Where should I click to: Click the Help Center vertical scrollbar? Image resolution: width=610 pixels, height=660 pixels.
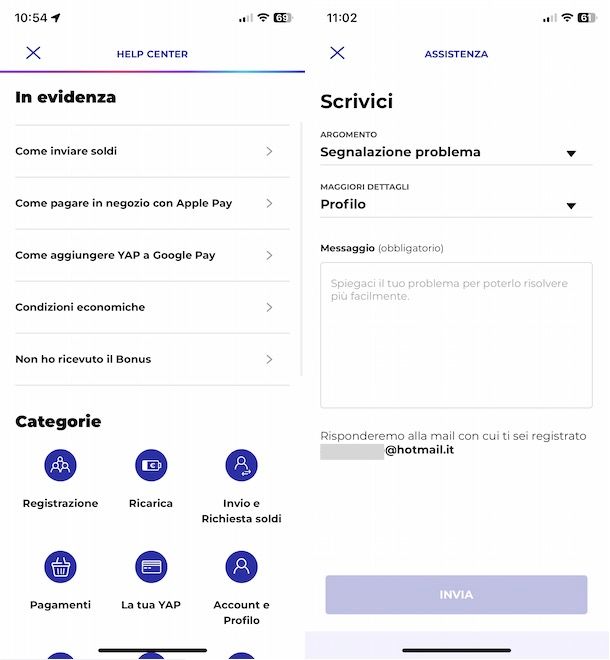point(301,249)
